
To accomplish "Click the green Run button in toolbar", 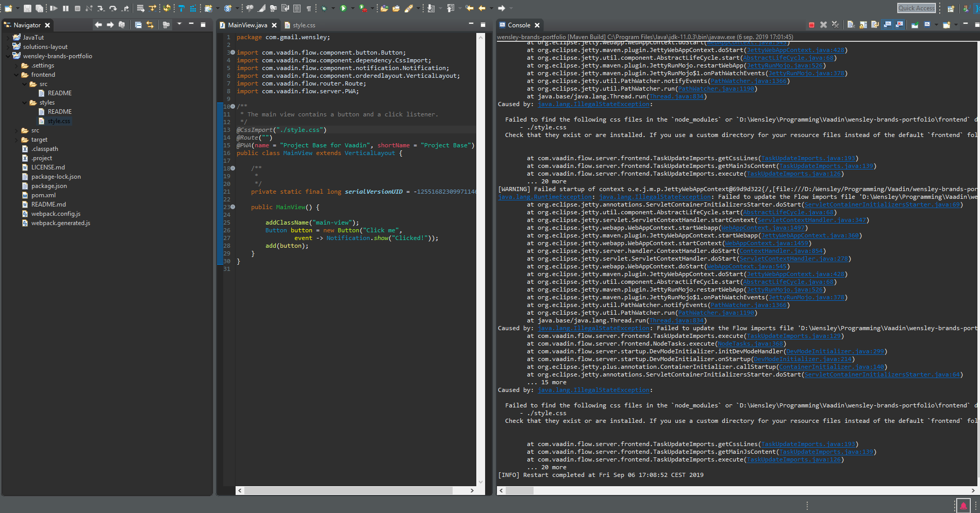I will pyautogui.click(x=343, y=8).
